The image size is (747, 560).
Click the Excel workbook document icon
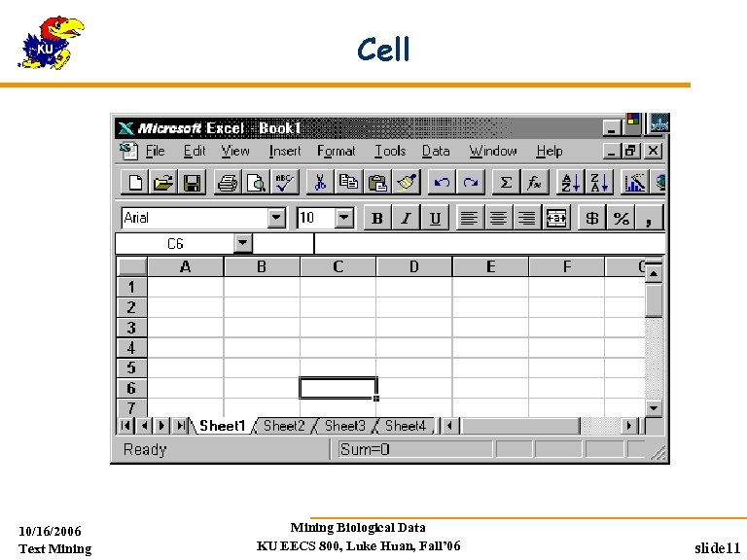128,151
